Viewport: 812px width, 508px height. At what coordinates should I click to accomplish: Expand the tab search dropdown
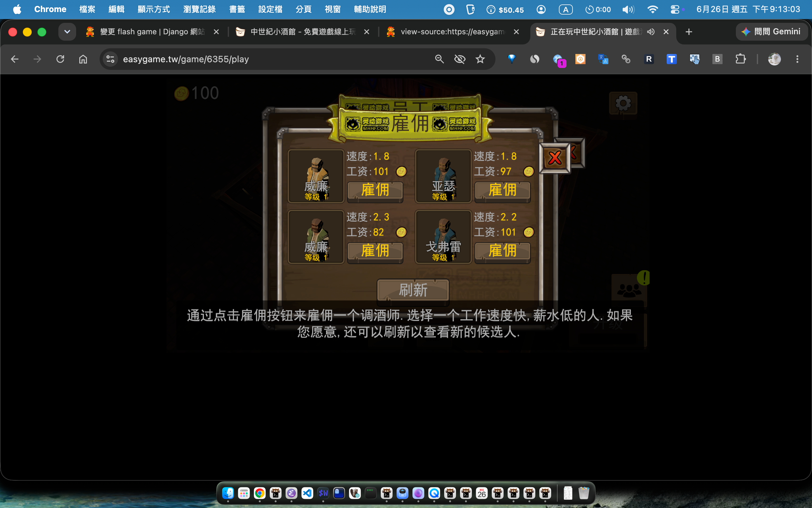coord(67,31)
